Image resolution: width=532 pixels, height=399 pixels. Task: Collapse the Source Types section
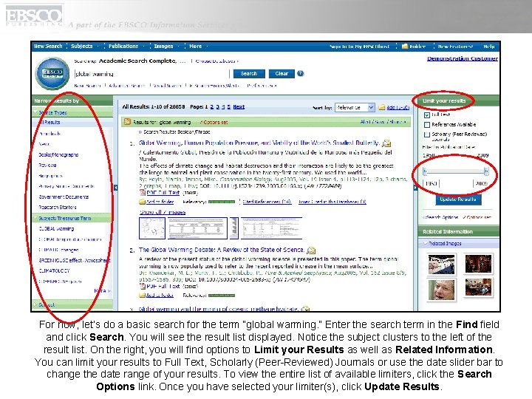click(35, 112)
